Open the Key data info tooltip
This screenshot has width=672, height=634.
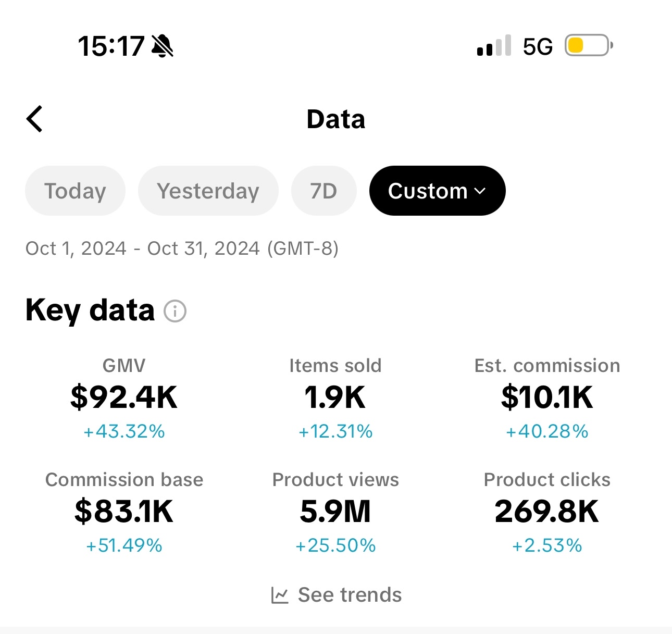point(176,310)
